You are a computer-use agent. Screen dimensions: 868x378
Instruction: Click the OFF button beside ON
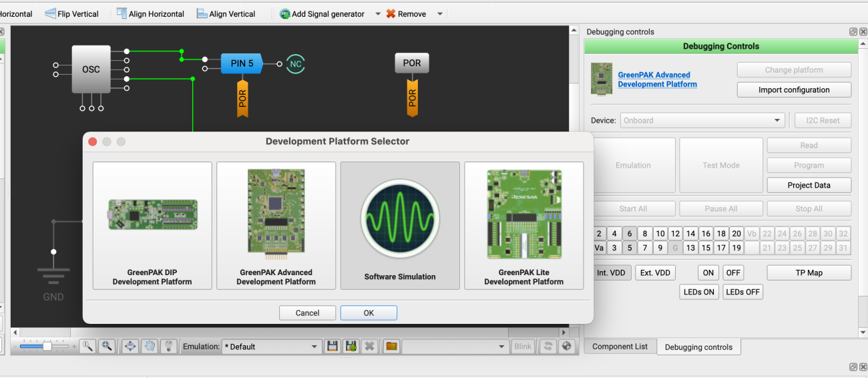tap(733, 272)
